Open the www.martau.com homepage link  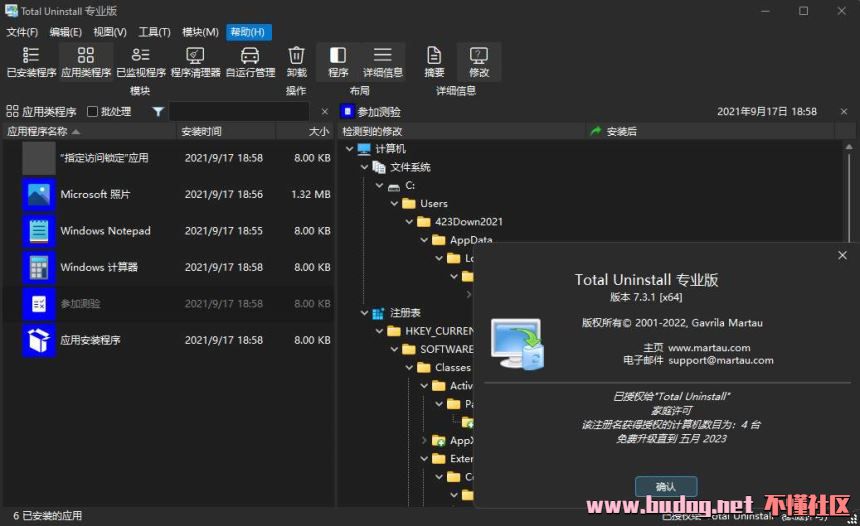coord(709,348)
